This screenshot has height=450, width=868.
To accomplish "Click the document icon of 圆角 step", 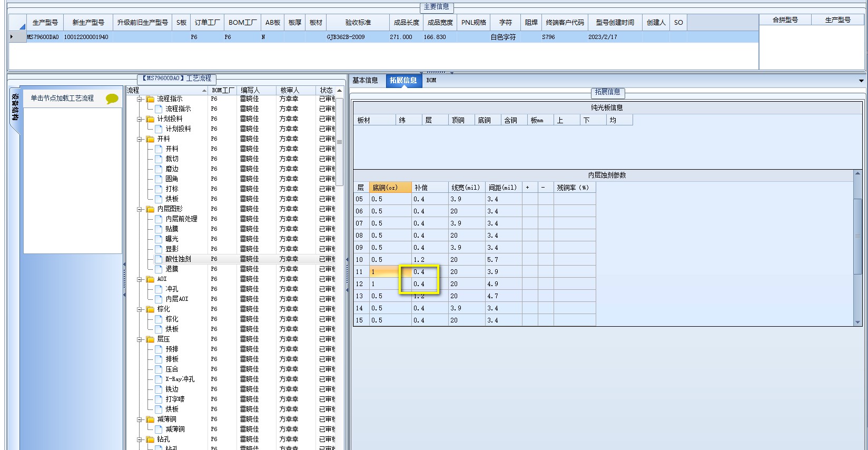I will click(x=159, y=179).
